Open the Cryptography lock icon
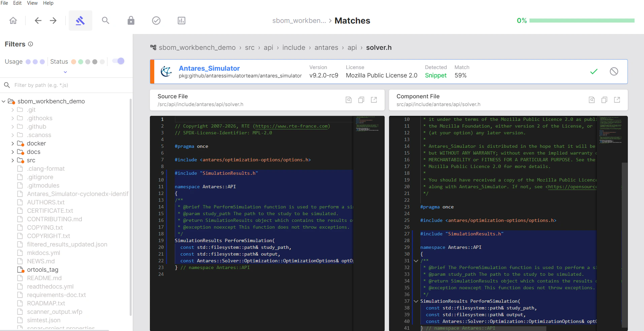644x331 pixels. point(131,20)
